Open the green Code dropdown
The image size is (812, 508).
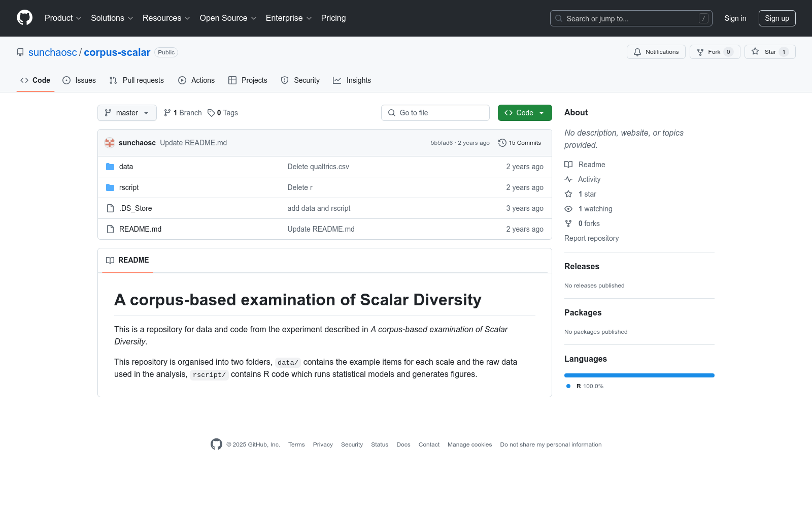[525, 113]
